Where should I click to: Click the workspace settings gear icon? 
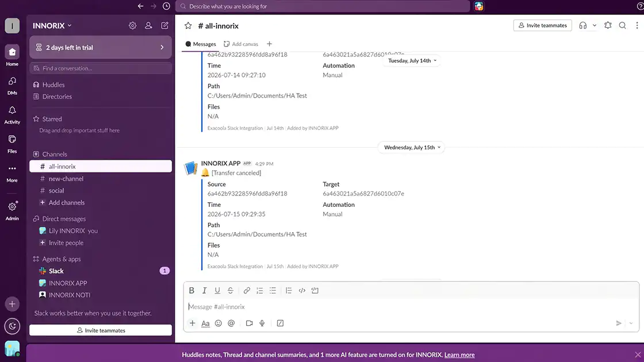[132, 25]
